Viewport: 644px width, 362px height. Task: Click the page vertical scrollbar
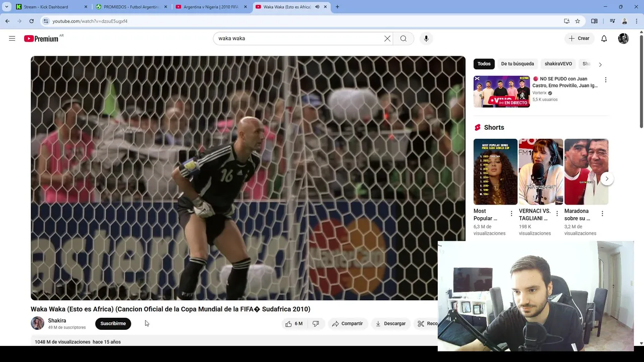coord(641,80)
